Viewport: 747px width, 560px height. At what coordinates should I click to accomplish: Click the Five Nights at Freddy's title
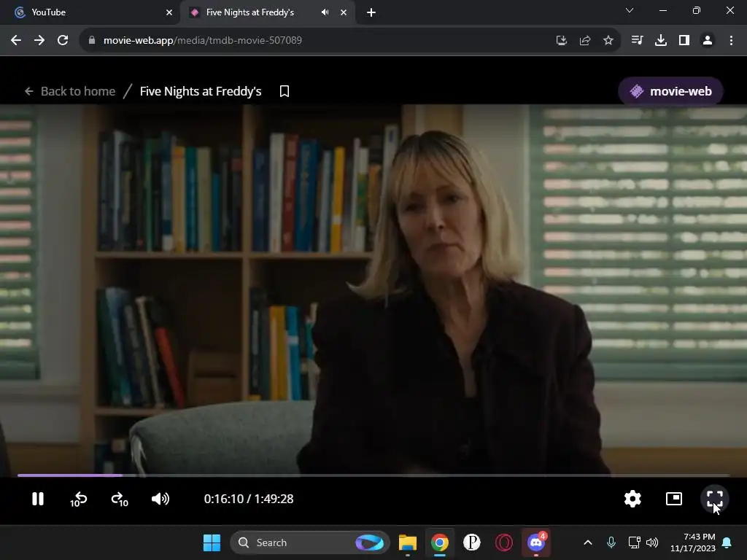coord(201,91)
